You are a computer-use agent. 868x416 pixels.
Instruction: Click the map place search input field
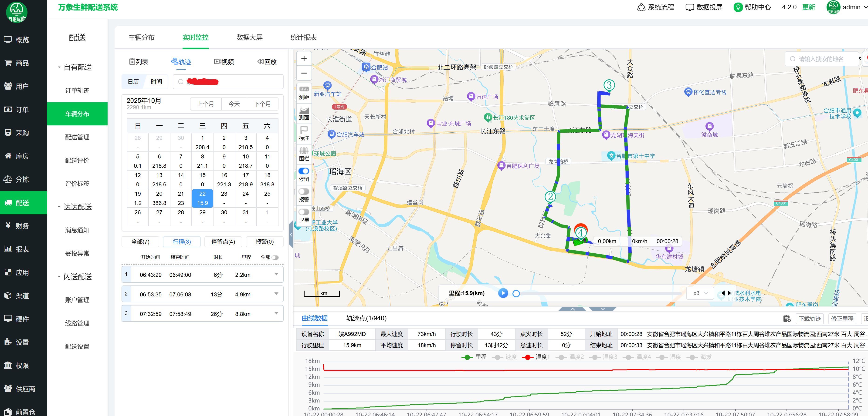pos(822,59)
